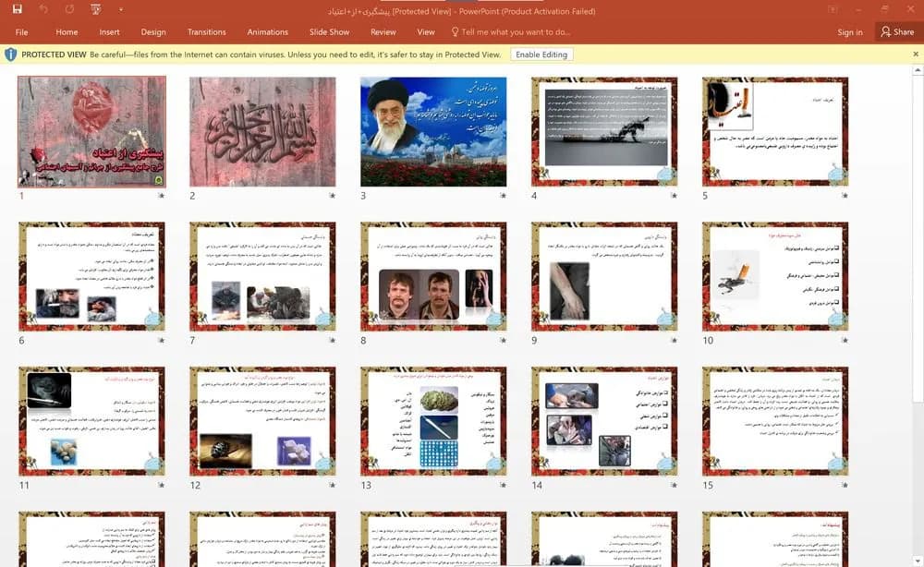Click the vertical scrollbar up arrow
Viewport: 924px width, 567px height.
[x=918, y=71]
